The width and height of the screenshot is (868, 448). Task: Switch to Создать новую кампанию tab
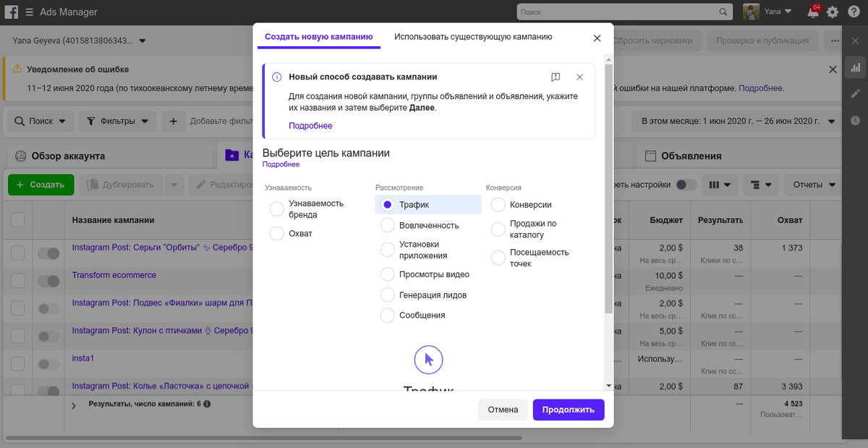pos(318,37)
